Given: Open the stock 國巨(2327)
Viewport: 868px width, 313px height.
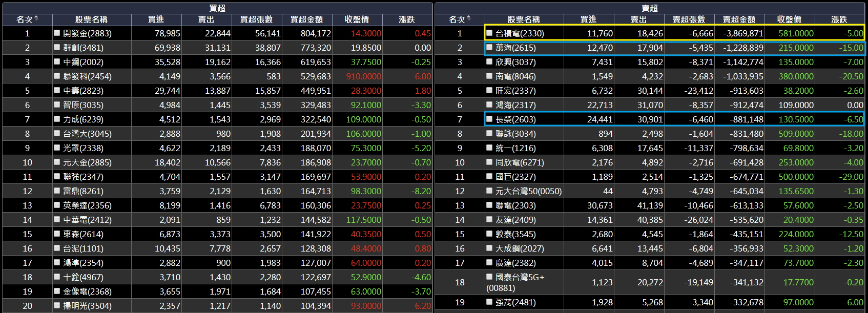Looking at the screenshot, I should pos(515,177).
